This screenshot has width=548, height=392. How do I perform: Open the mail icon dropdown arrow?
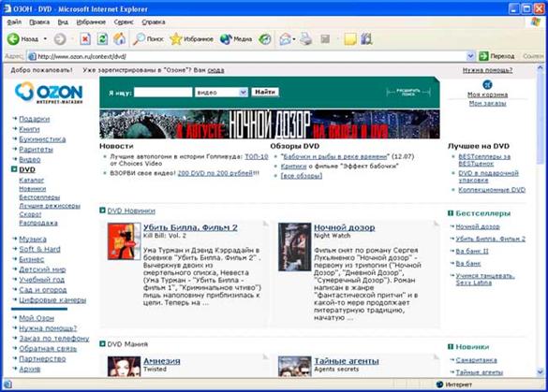(294, 39)
